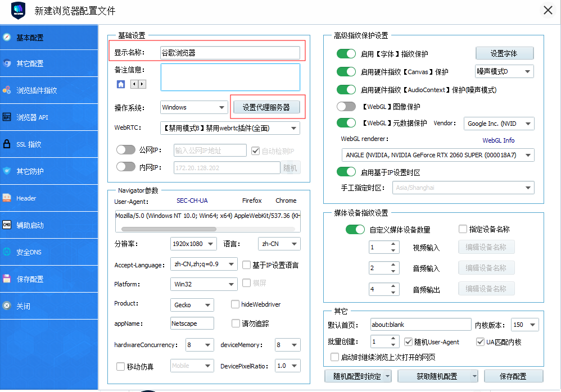The height and width of the screenshot is (392, 561).
Task: Click the SSL 指纹 lock icon
Action: (x=7, y=144)
